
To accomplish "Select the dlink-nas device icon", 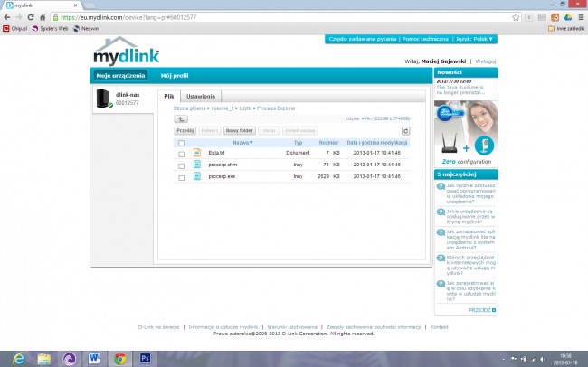I will tap(103, 99).
